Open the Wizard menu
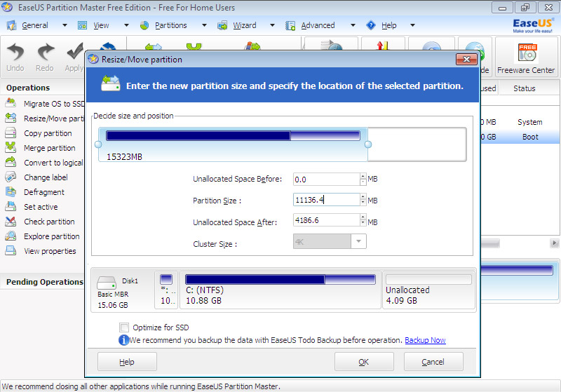The image size is (561, 392). pos(245,25)
